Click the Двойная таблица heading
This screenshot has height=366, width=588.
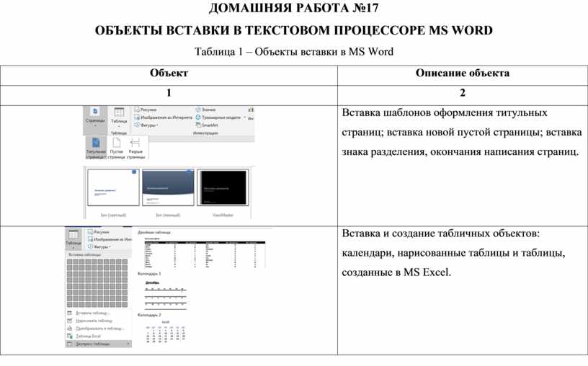point(153,233)
